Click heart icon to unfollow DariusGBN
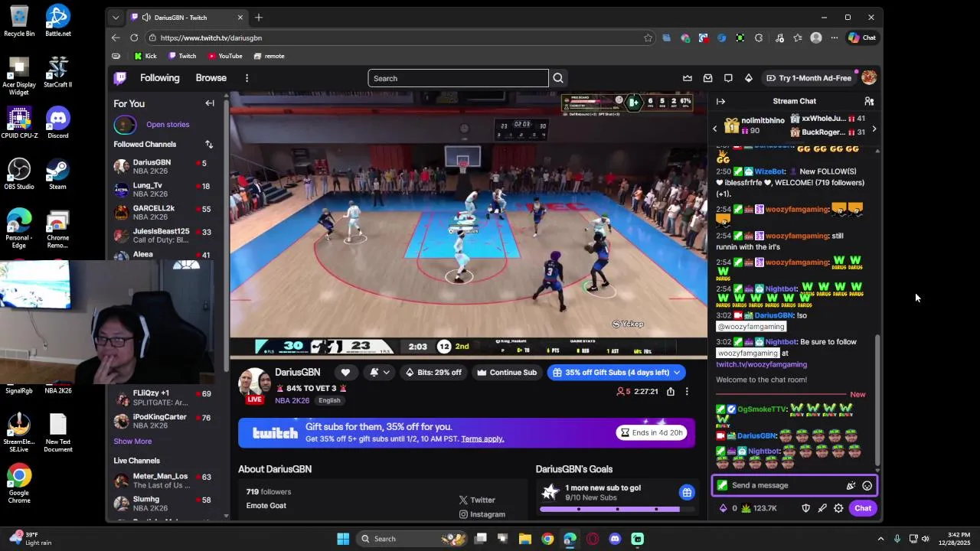The image size is (980, 551). 345,373
